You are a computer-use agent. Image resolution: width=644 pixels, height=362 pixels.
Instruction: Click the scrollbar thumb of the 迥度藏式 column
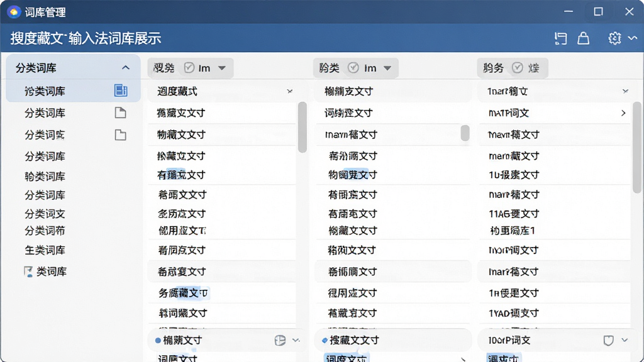click(x=303, y=127)
